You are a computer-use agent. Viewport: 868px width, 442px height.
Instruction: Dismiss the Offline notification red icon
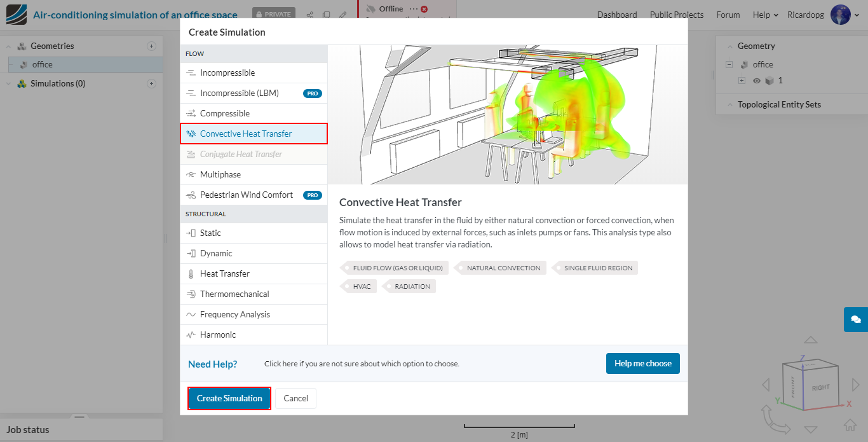pos(424,9)
